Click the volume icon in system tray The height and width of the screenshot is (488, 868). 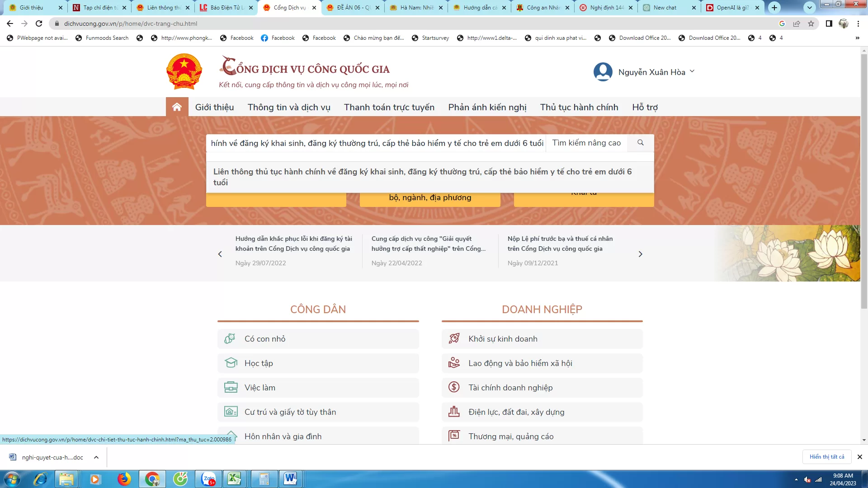coord(807,479)
